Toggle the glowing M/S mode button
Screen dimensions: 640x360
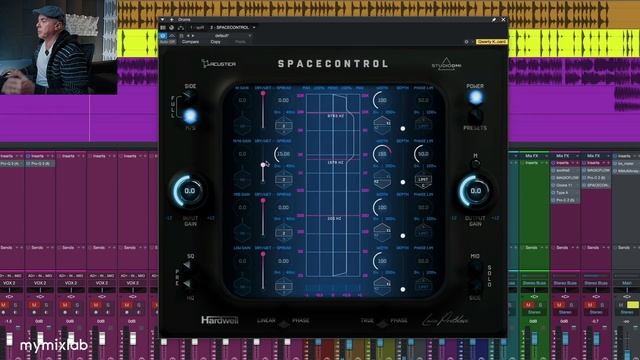click(190, 116)
